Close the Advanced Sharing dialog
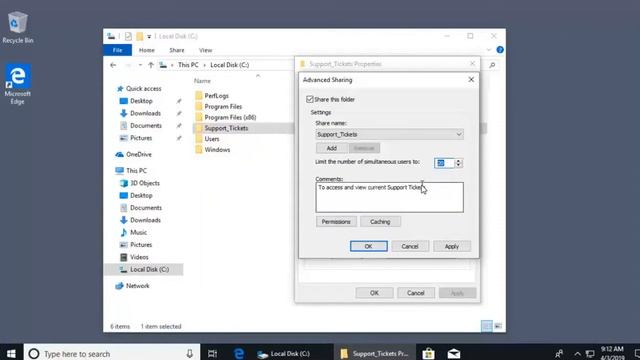The width and height of the screenshot is (640, 360). click(x=471, y=80)
